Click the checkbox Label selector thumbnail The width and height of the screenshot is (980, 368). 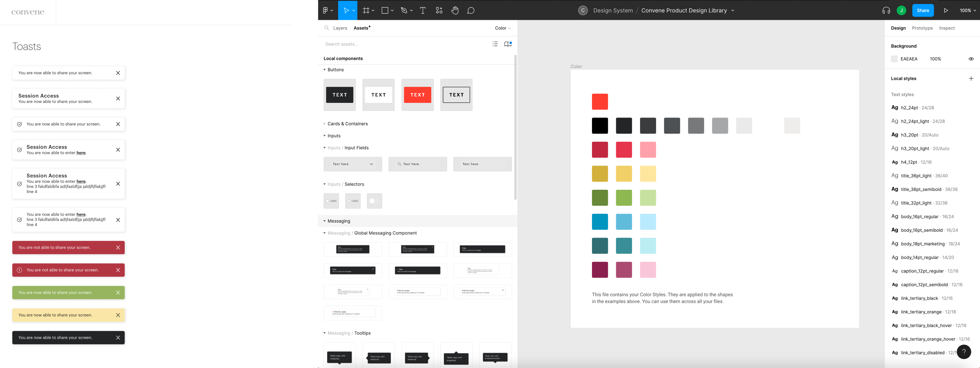click(331, 201)
